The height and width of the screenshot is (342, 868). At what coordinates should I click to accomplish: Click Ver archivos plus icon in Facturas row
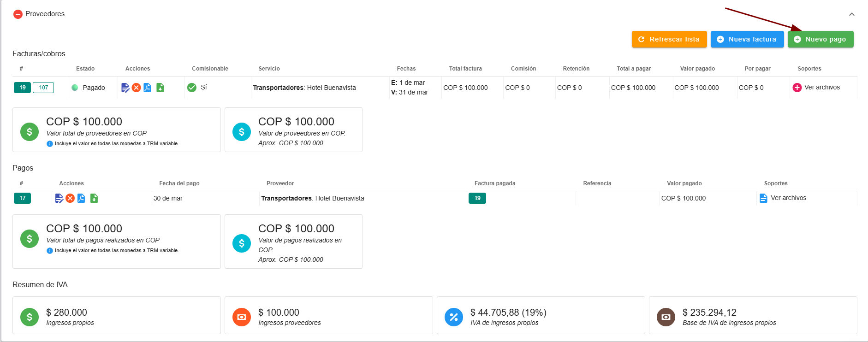[x=797, y=88]
